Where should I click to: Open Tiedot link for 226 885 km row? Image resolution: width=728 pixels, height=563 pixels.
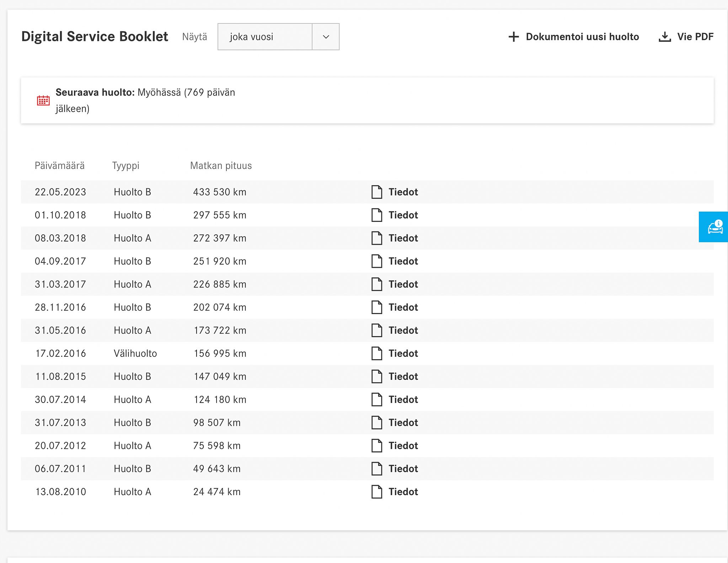click(403, 284)
